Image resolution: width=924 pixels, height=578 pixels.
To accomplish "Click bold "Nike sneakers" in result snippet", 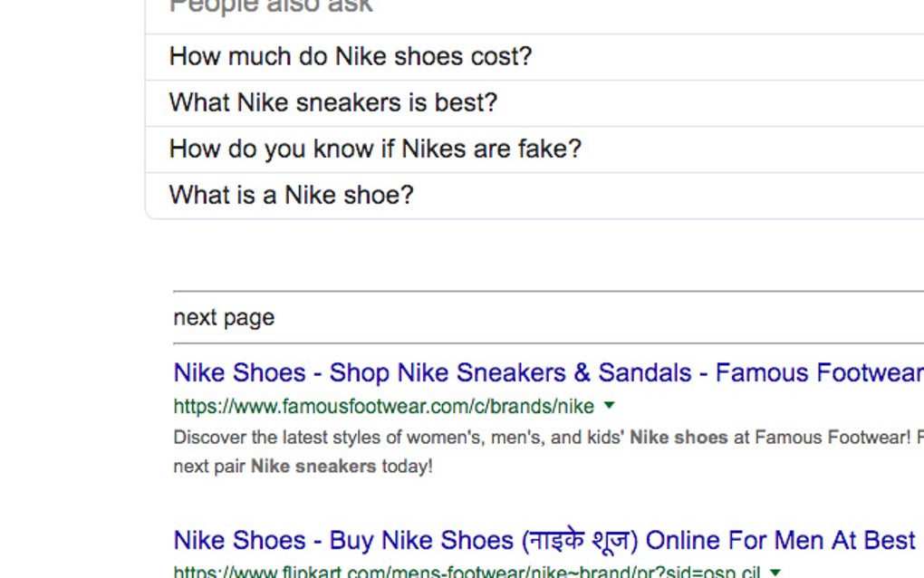I will tap(313, 467).
